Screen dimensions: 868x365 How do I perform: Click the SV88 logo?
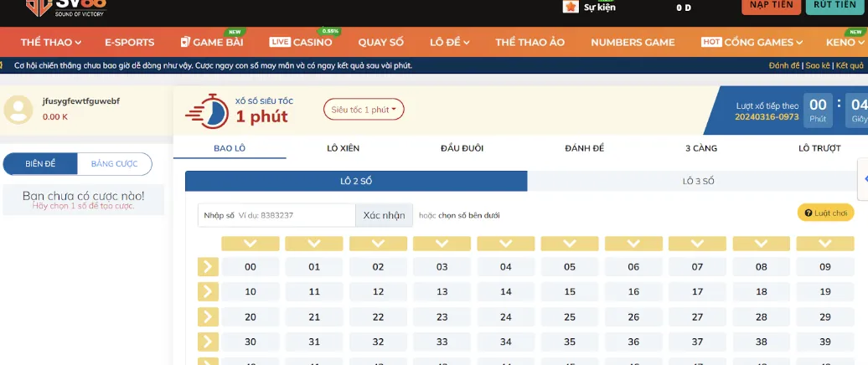(56, 7)
